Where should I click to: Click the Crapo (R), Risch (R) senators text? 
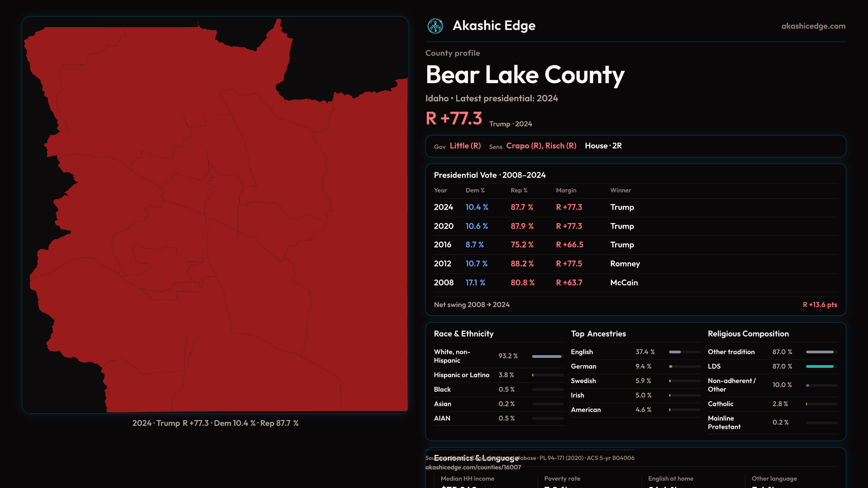[x=541, y=146]
